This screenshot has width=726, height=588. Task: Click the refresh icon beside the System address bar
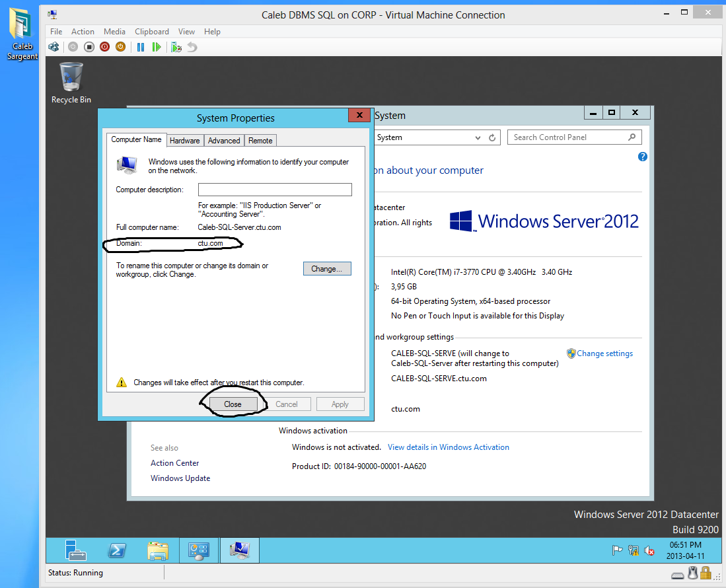[x=492, y=137]
